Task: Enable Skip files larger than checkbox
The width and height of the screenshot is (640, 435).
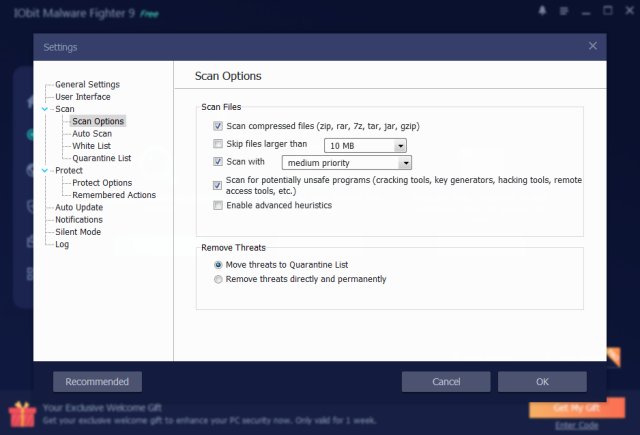Action: (x=218, y=145)
